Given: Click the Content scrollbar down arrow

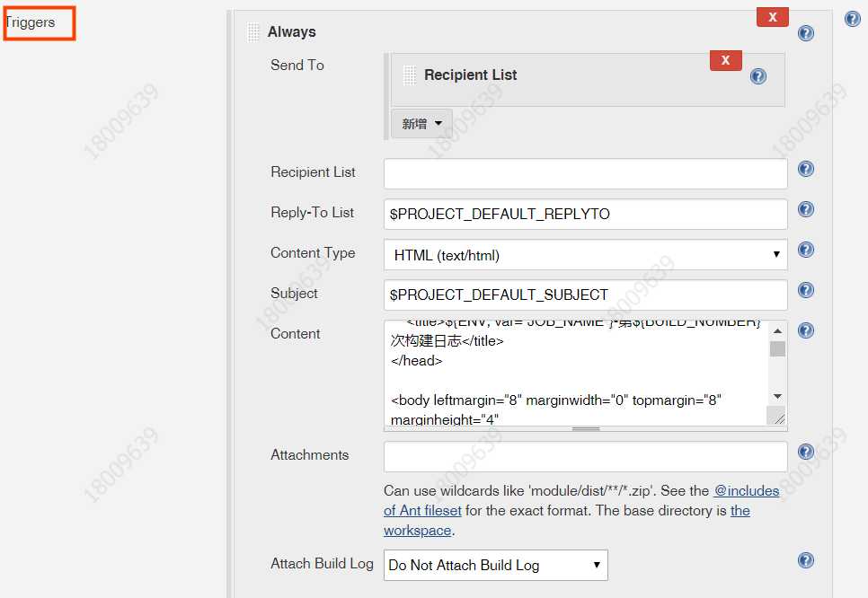Looking at the screenshot, I should pos(777,397).
